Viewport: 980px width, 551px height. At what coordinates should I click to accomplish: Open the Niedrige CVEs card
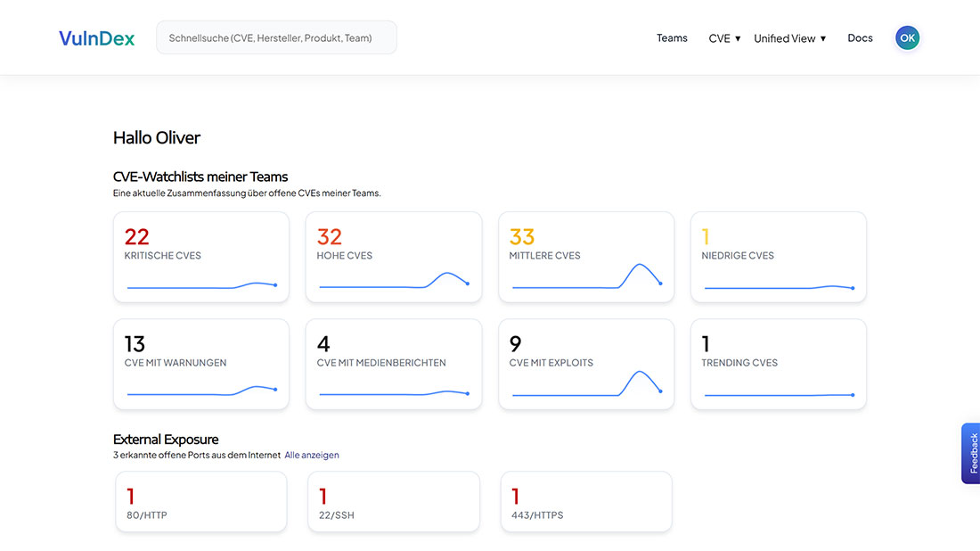click(778, 256)
